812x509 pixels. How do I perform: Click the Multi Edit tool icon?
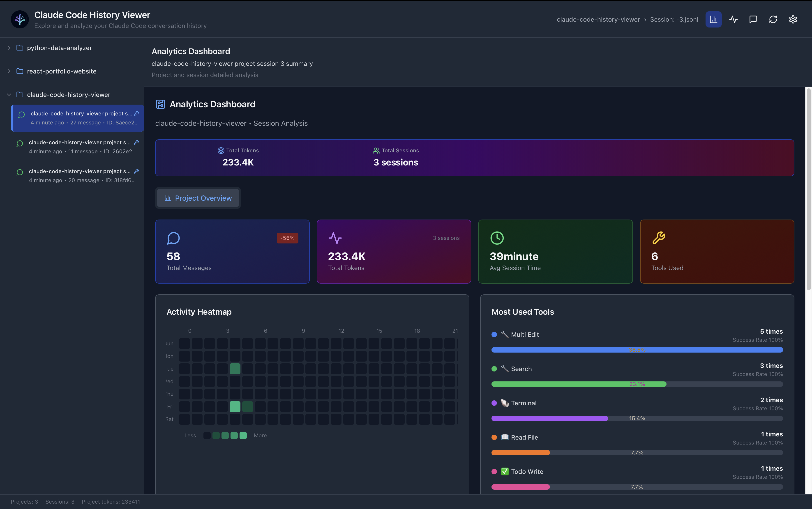505,335
